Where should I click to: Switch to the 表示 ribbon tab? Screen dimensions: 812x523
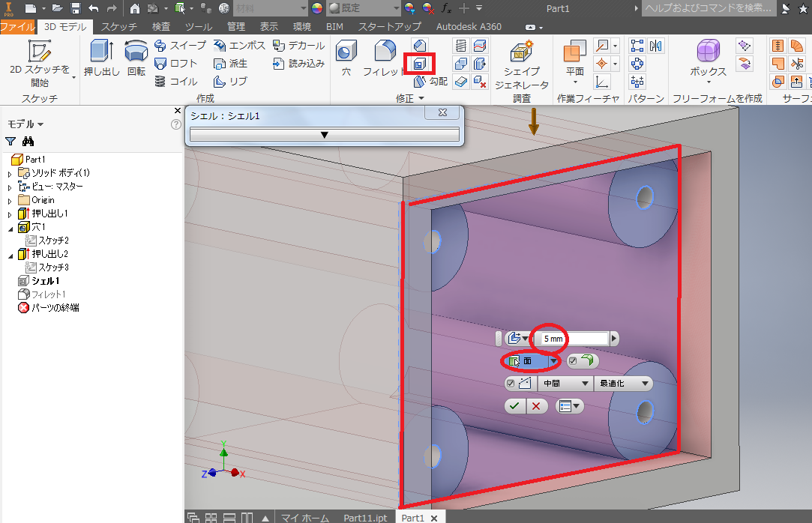point(268,26)
